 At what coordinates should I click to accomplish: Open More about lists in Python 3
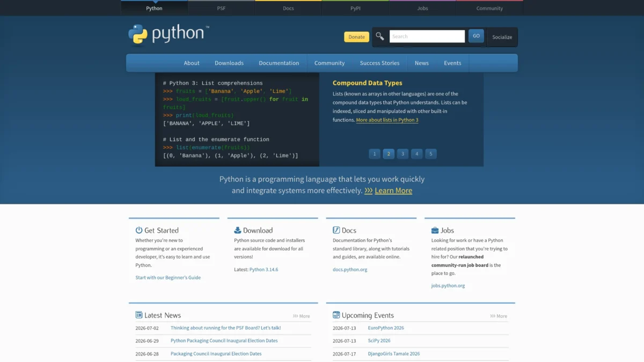(x=387, y=120)
